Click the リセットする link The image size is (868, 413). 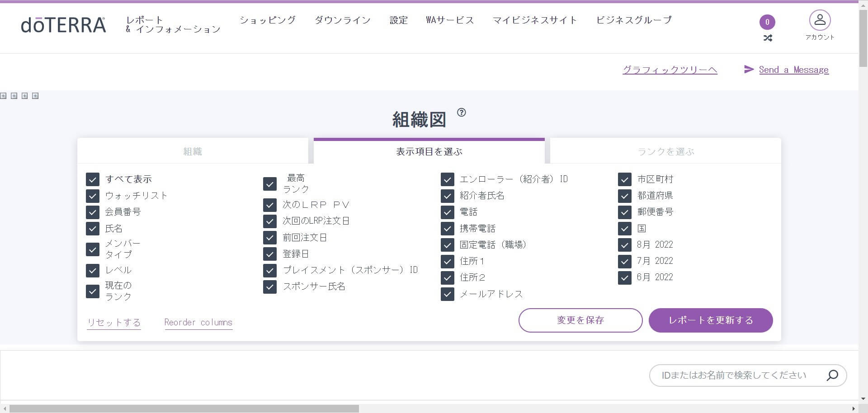114,323
